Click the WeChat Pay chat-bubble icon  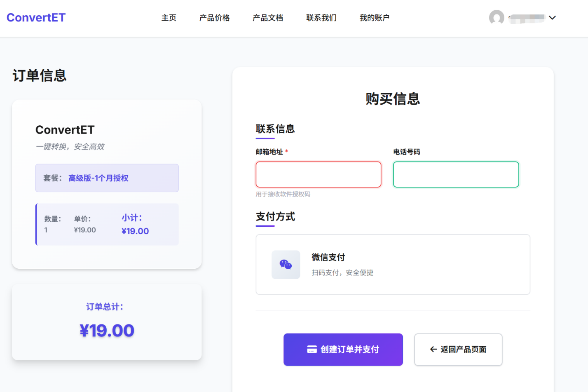[x=286, y=265]
